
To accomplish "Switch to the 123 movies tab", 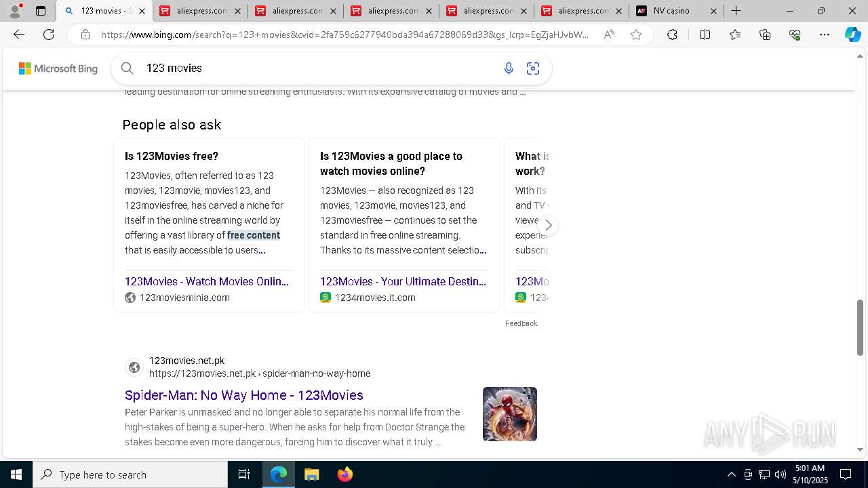I will point(105,11).
